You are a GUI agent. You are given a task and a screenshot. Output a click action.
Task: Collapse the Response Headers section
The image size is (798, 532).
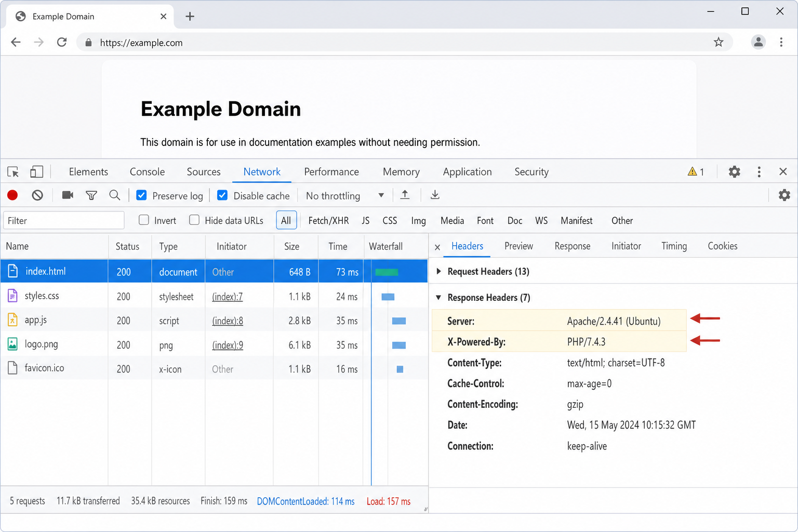pyautogui.click(x=438, y=297)
